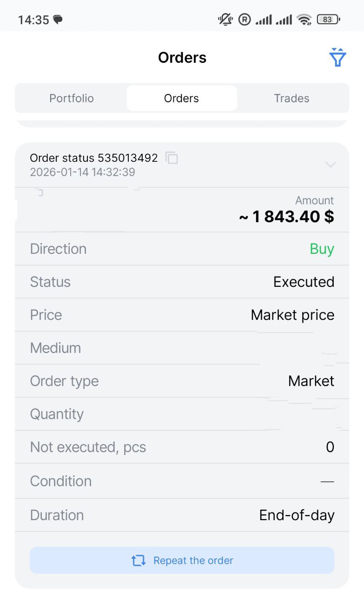Tap the order timestamp 2026-01-14 14:32:39
This screenshot has height=595, width=364.
point(82,172)
